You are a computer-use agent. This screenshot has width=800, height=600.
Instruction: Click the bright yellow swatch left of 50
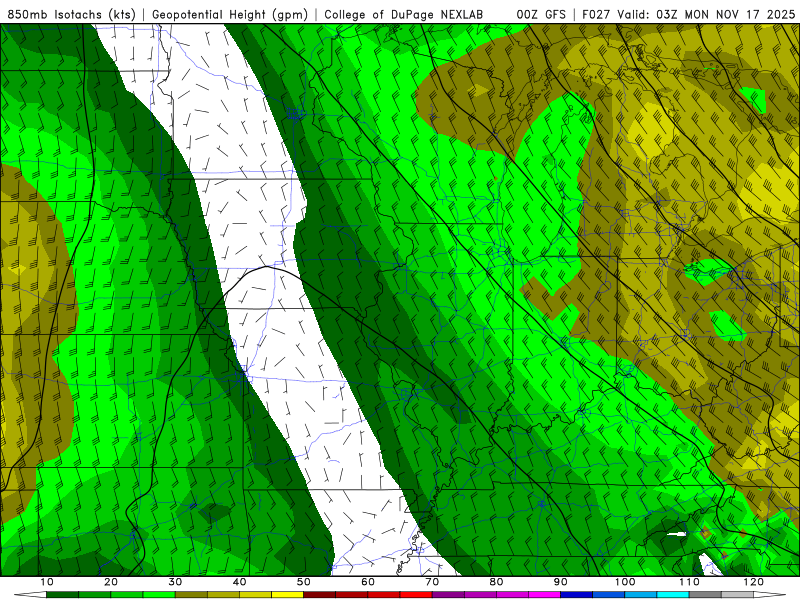pos(287,594)
